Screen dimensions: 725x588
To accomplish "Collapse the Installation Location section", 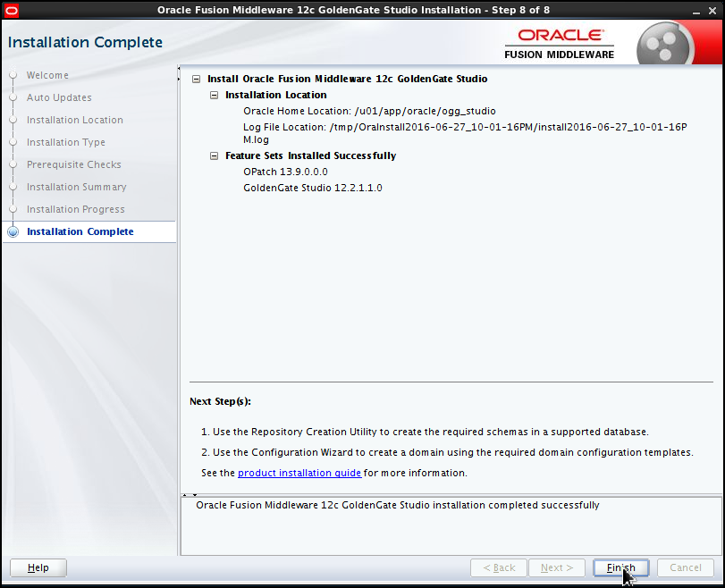I will coord(214,95).
